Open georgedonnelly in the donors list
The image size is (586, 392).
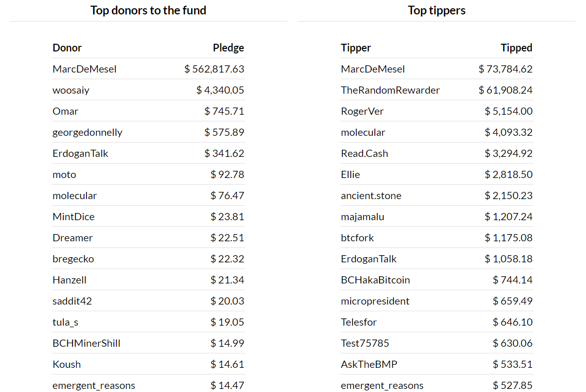(88, 132)
